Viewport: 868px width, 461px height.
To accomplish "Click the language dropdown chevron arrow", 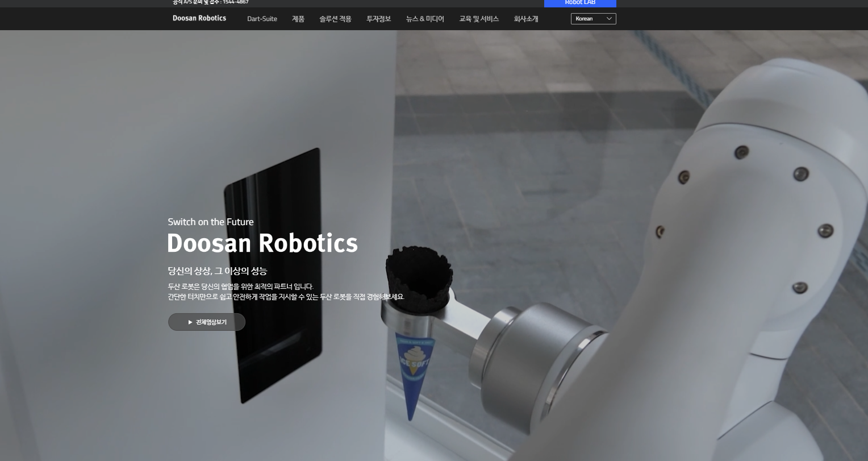I will (x=609, y=19).
